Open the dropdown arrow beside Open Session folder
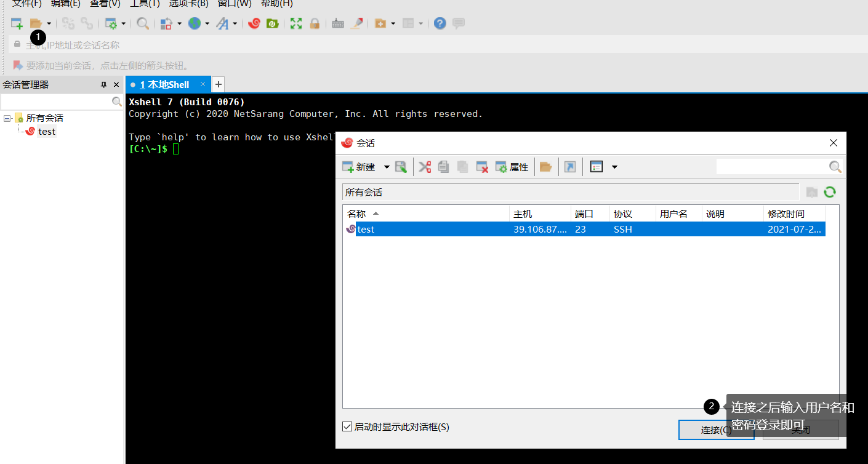 [49, 23]
